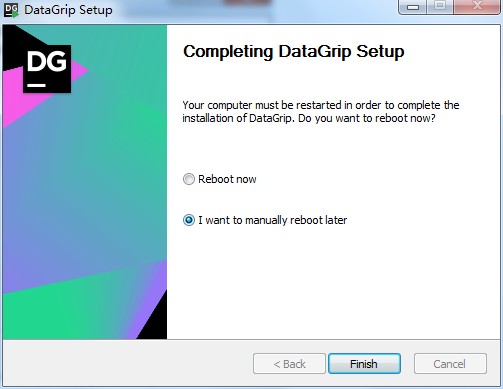Click the teal gradient banner image
The height and width of the screenshot is (389, 503).
85,182
